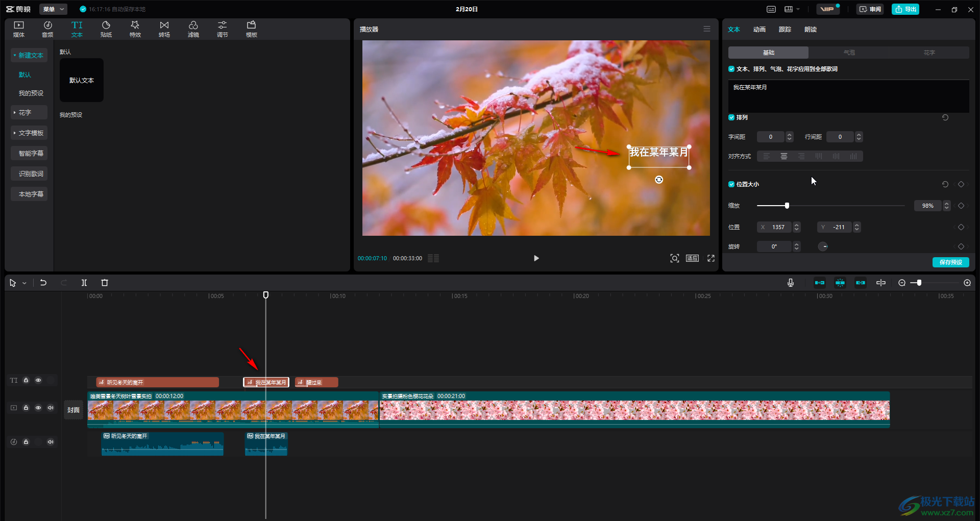Viewport: 980px width, 521px height.
Task: Open 识别歌词 lyric recognition
Action: point(29,173)
